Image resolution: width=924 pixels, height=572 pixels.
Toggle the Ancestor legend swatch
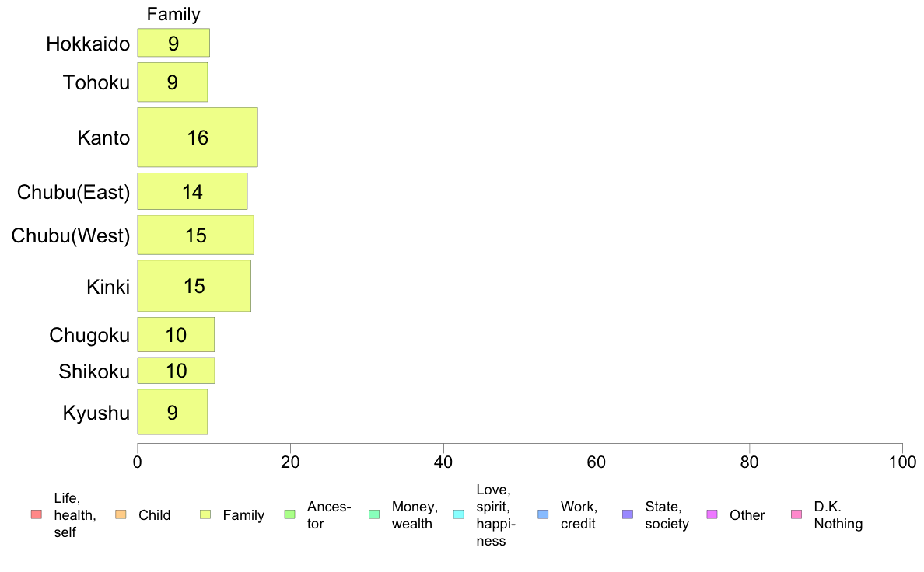click(289, 514)
